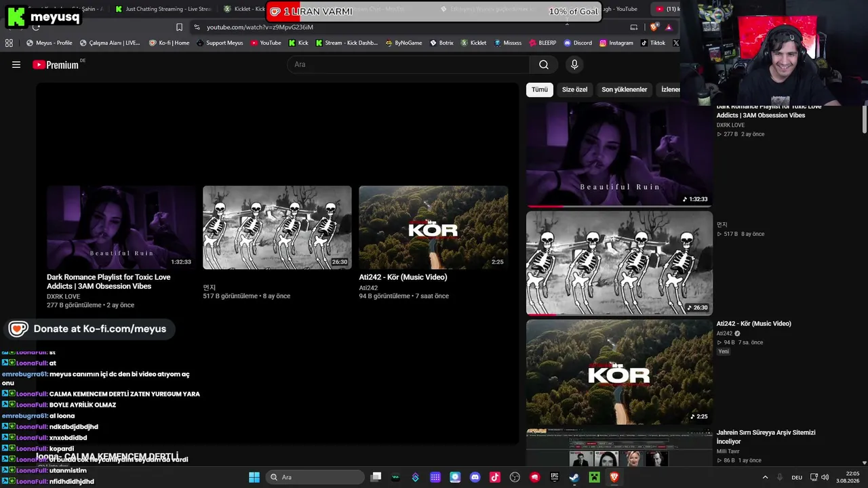Image resolution: width=868 pixels, height=488 pixels.
Task: Show hidden system tray icons
Action: [766, 477]
